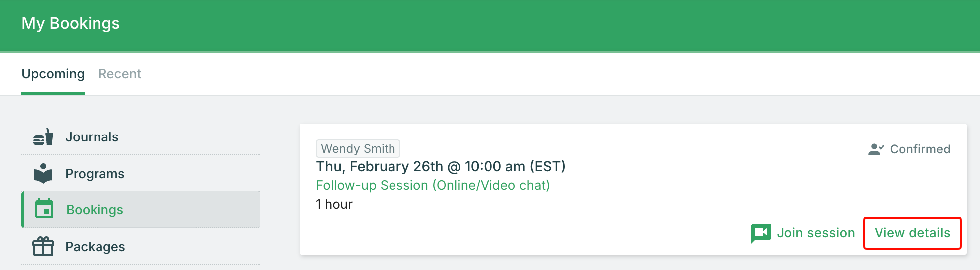Click the 1 hour duration text
980x270 pixels.
click(x=334, y=204)
